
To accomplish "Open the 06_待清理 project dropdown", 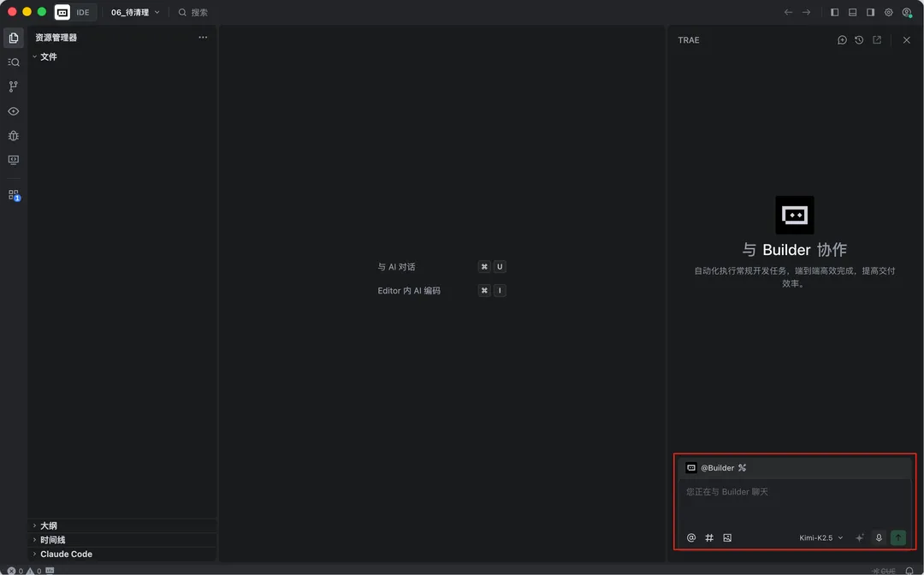I will click(135, 12).
